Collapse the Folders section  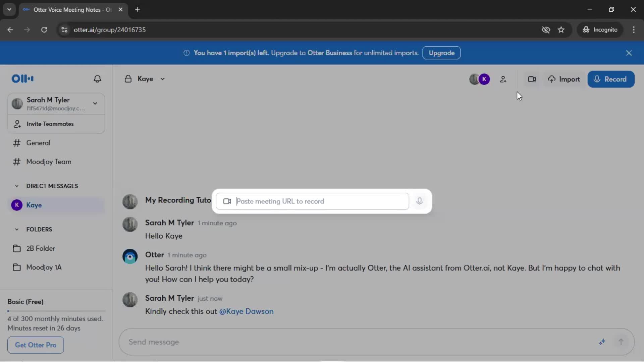(x=17, y=230)
